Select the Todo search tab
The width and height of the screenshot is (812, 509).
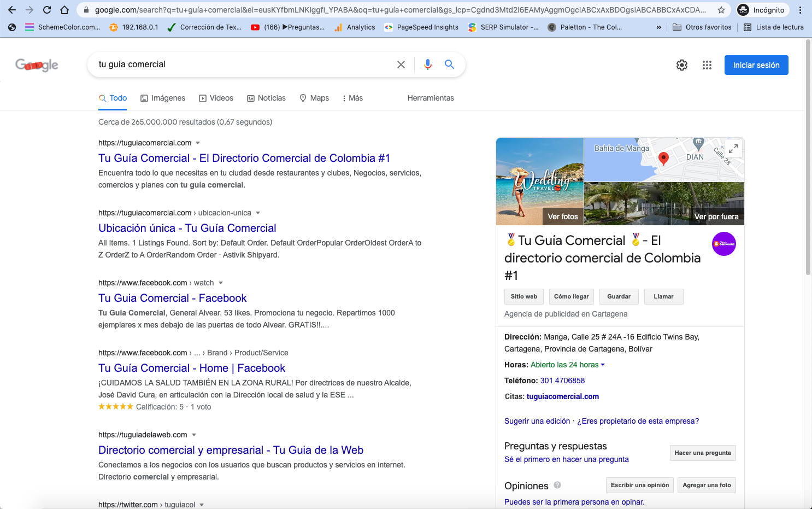(113, 98)
